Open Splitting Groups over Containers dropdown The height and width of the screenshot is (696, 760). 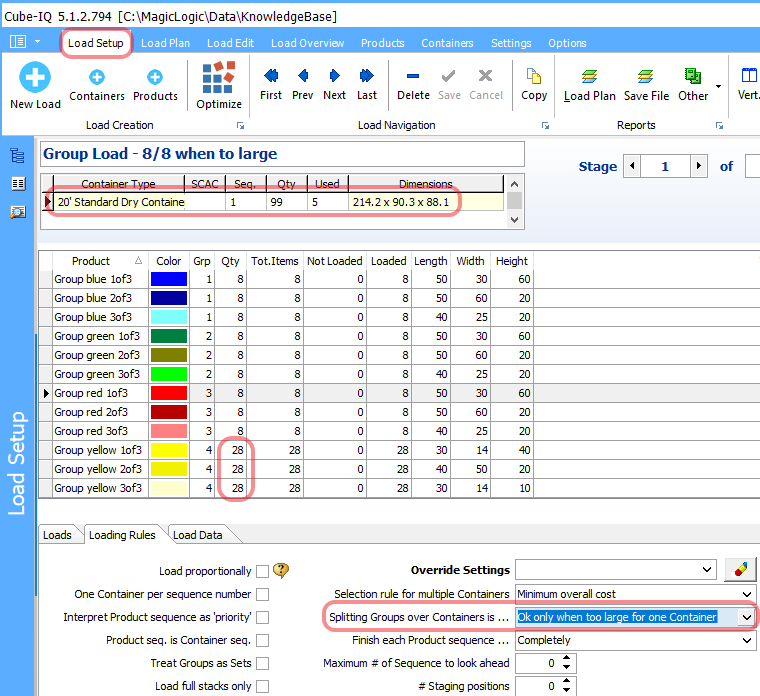(x=745, y=618)
